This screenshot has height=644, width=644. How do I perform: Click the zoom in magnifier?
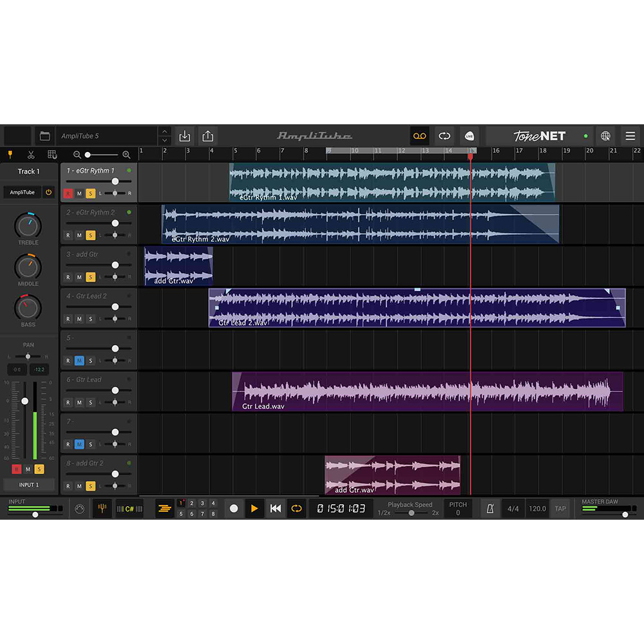coord(126,155)
